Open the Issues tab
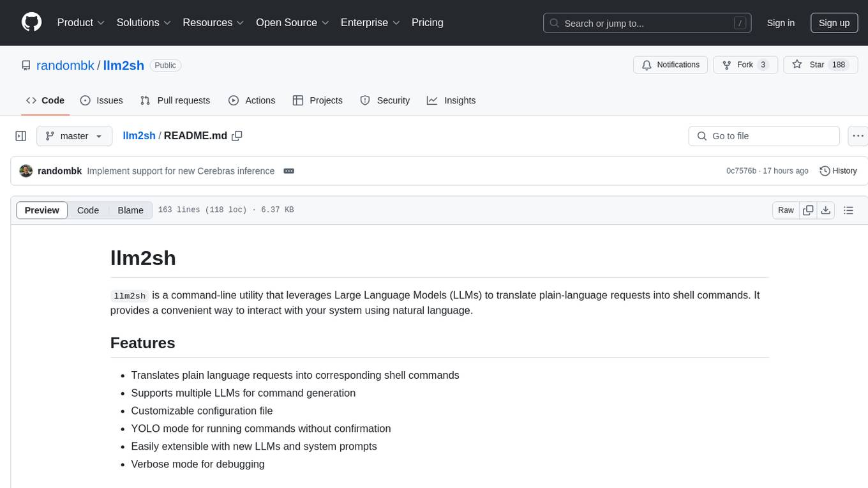 (101, 100)
